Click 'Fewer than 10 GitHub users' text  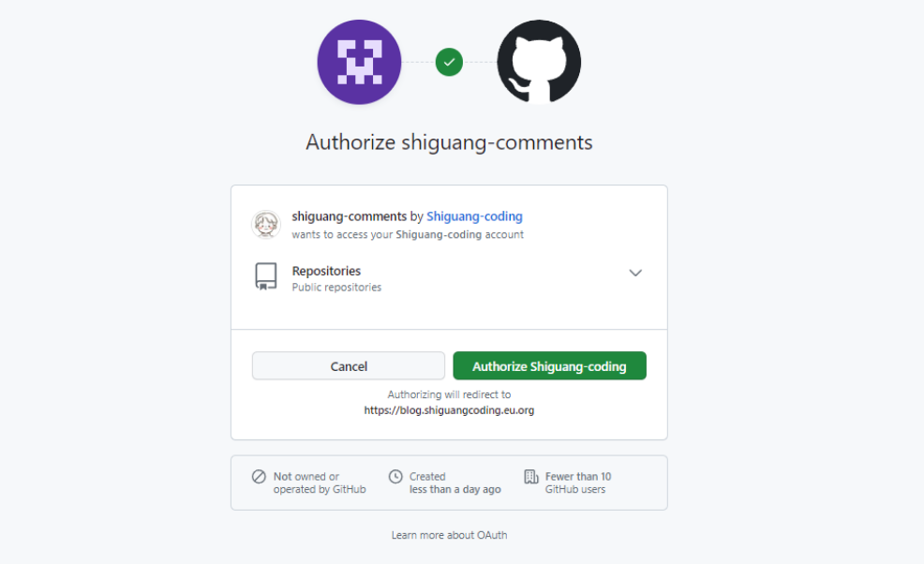tap(578, 482)
